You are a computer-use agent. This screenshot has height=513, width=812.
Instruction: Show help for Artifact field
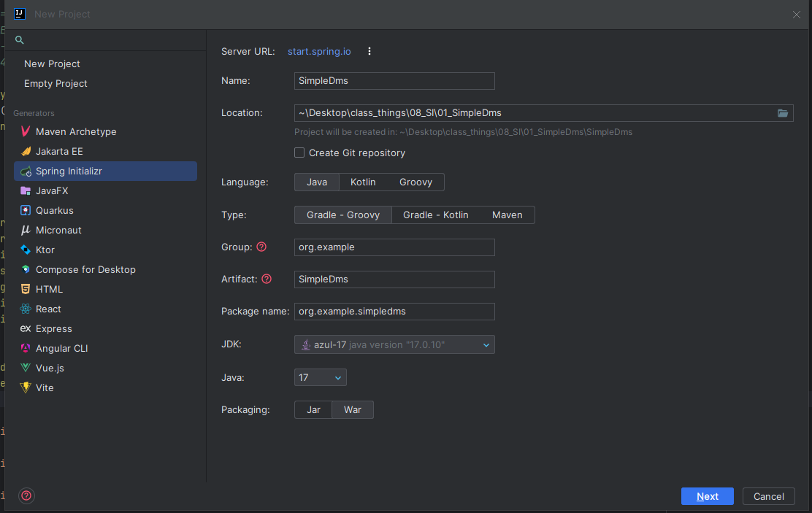click(x=267, y=279)
